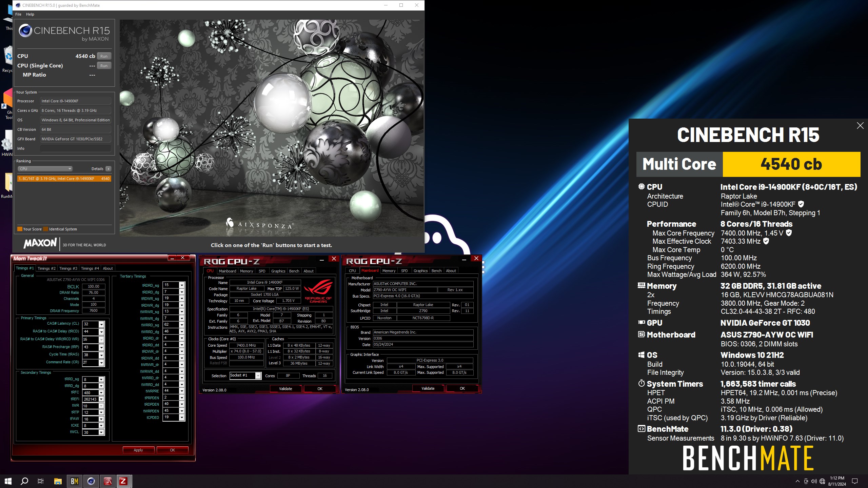The image size is (868, 488).
Task: Show hidden system tray icons
Action: click(x=797, y=481)
